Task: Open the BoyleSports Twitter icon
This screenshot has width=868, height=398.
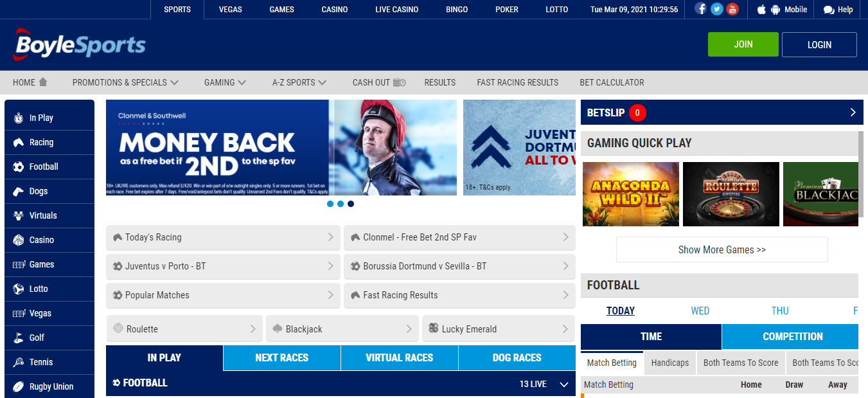Action: click(x=716, y=9)
